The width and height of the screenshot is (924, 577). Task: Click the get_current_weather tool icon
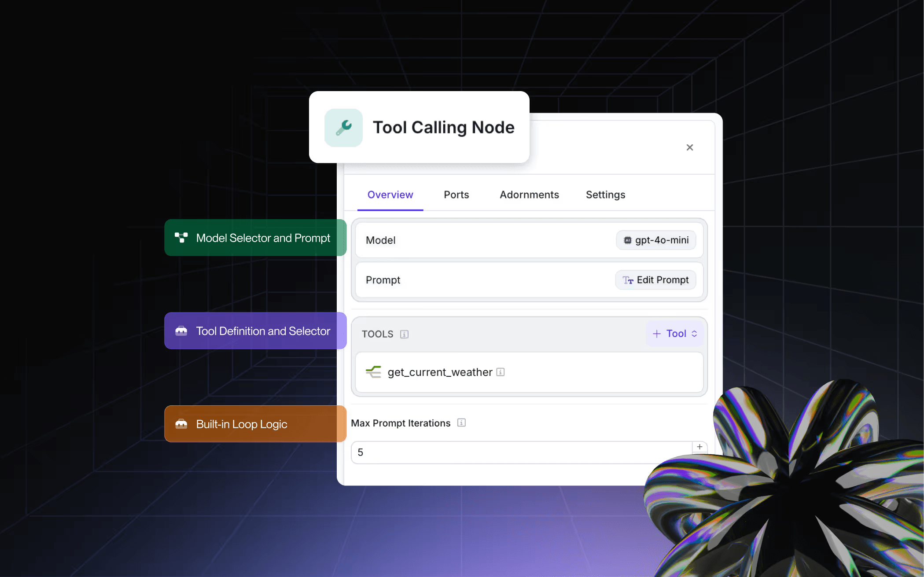(x=373, y=372)
